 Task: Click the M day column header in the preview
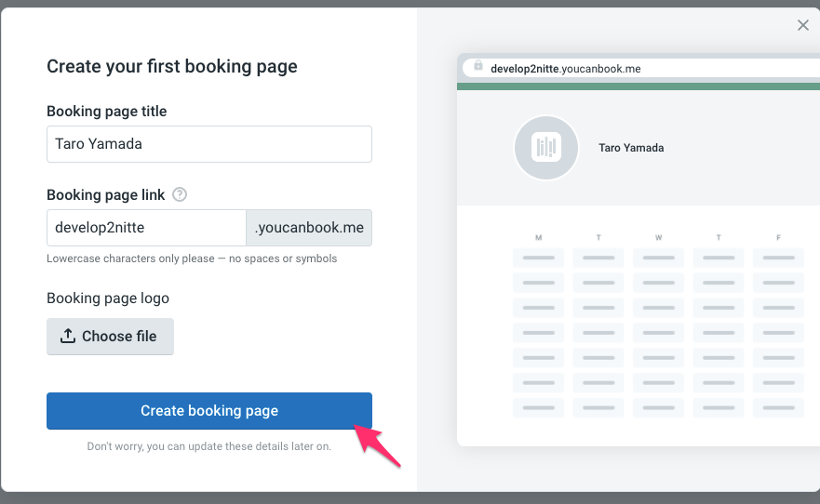click(x=539, y=238)
